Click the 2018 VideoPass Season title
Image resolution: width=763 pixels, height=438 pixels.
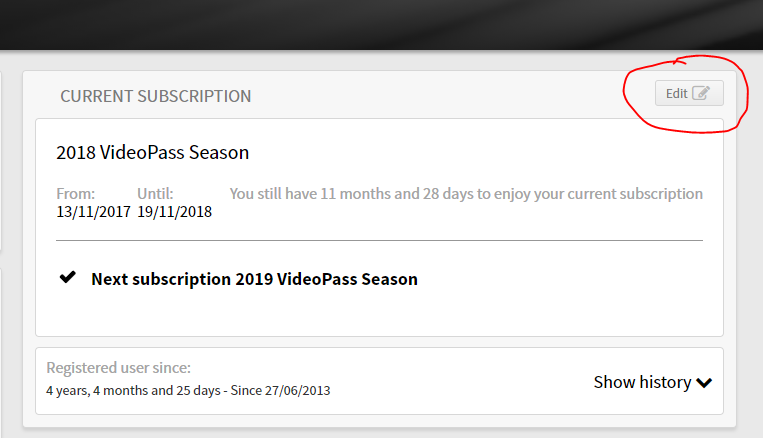[x=152, y=153]
